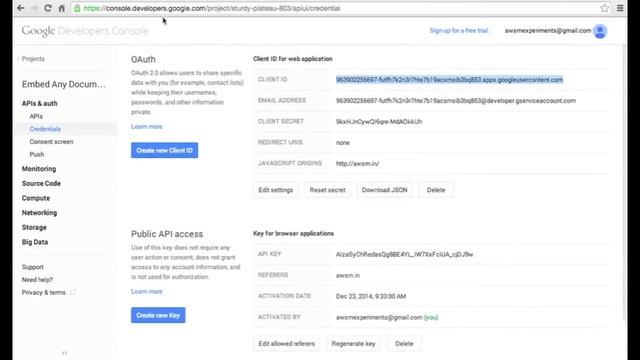The image size is (640, 360).
Task: Expand the Compute section
Action: pyautogui.click(x=36, y=198)
